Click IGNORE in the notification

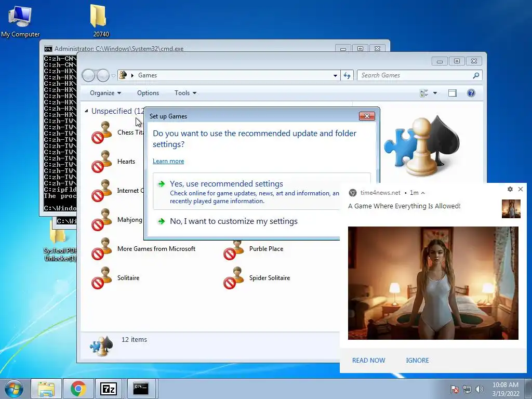click(417, 361)
